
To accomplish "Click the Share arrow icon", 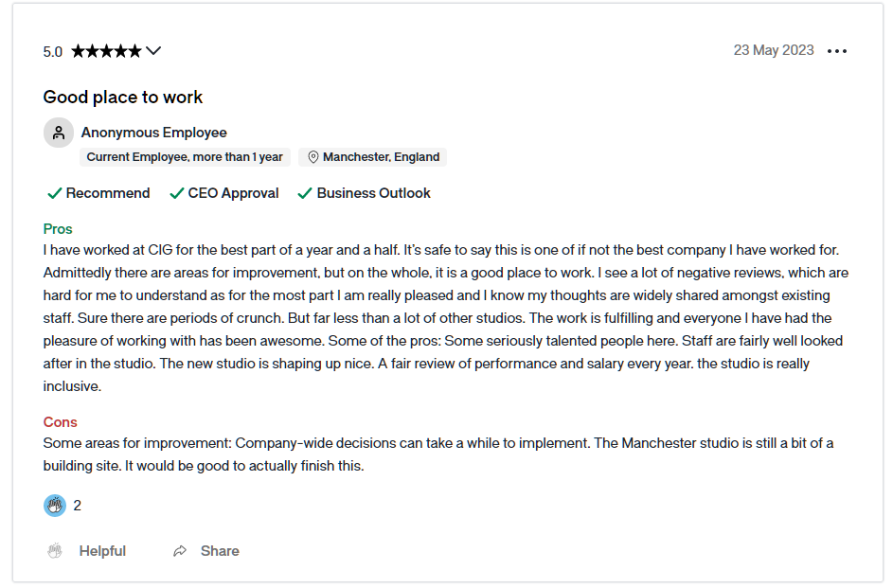I will (x=180, y=551).
